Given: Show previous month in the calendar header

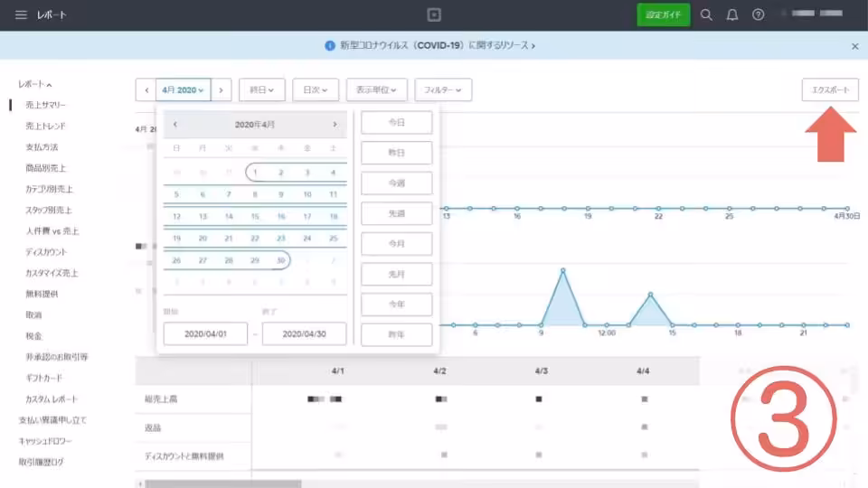Looking at the screenshot, I should pos(175,125).
